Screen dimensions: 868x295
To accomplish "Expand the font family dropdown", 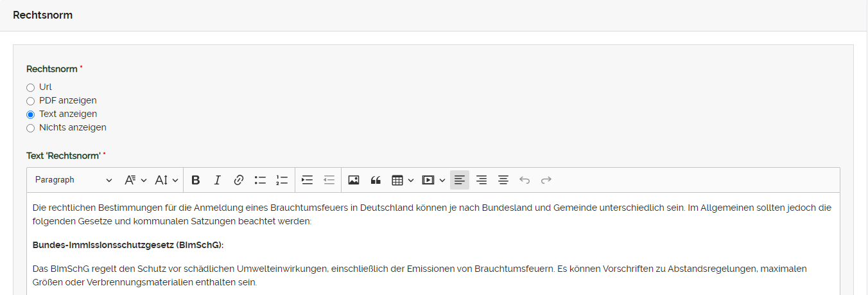I will (x=135, y=180).
